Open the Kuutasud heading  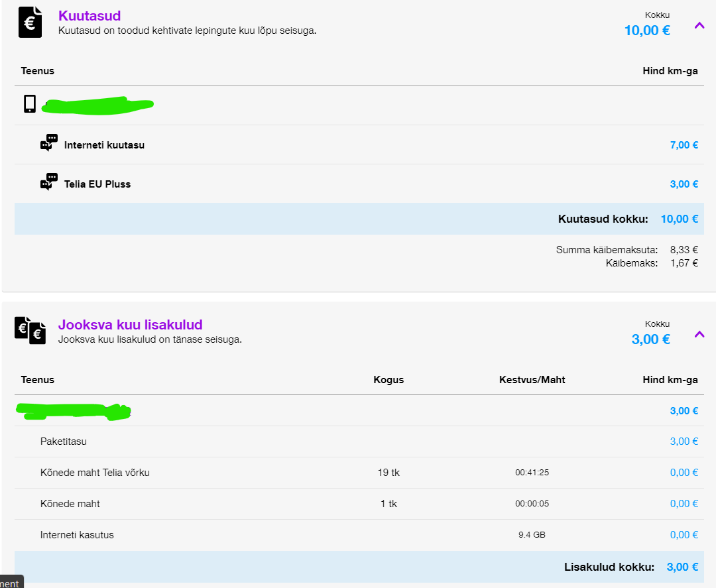[89, 16]
